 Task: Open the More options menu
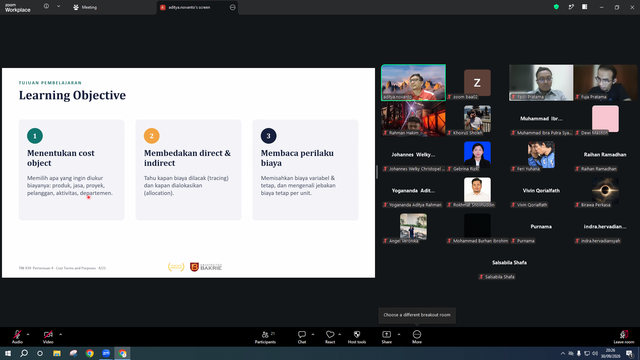click(x=417, y=337)
